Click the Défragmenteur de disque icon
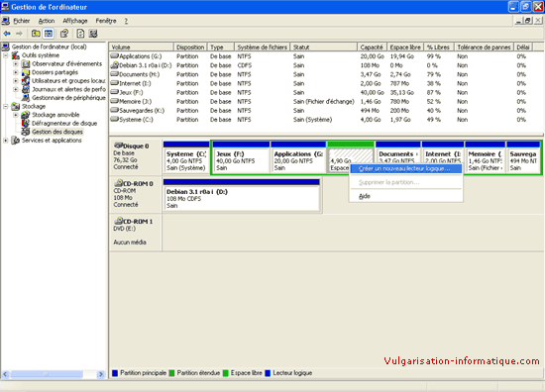This screenshot has width=545, height=392. coord(26,124)
